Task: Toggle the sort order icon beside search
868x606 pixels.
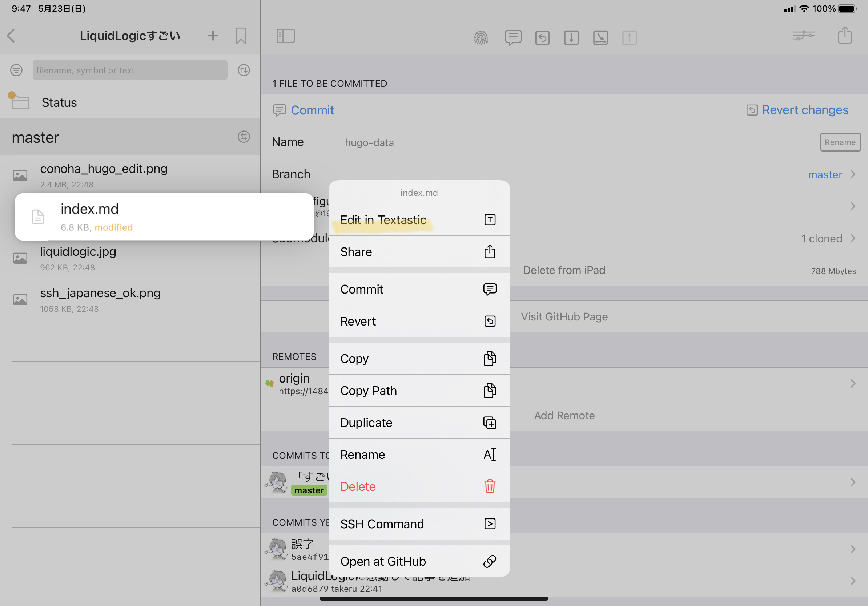Action: pyautogui.click(x=244, y=70)
